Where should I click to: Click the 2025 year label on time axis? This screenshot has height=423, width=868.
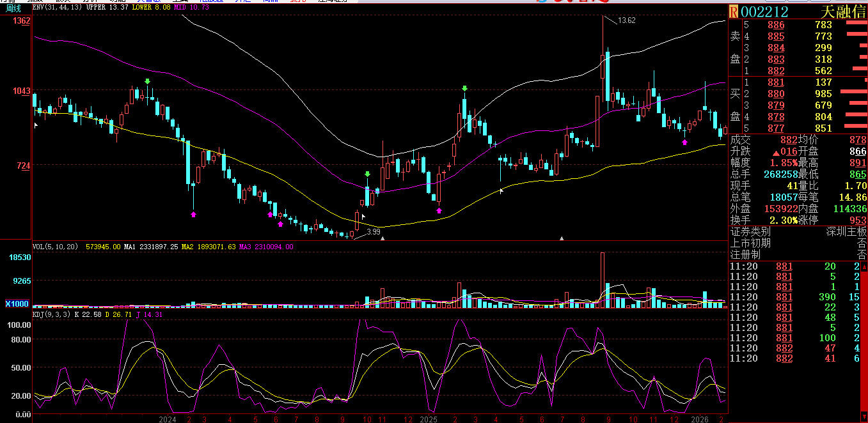(x=428, y=419)
